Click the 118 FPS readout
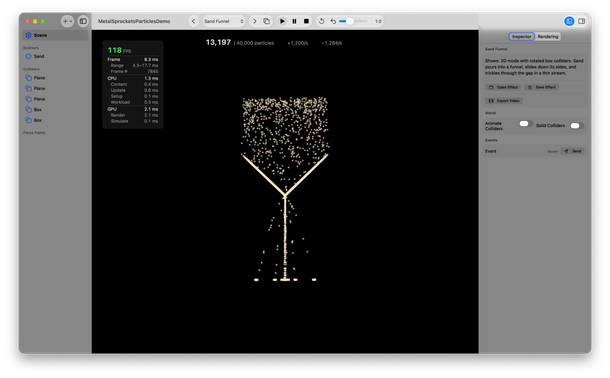This screenshot has height=378, width=610. point(119,50)
